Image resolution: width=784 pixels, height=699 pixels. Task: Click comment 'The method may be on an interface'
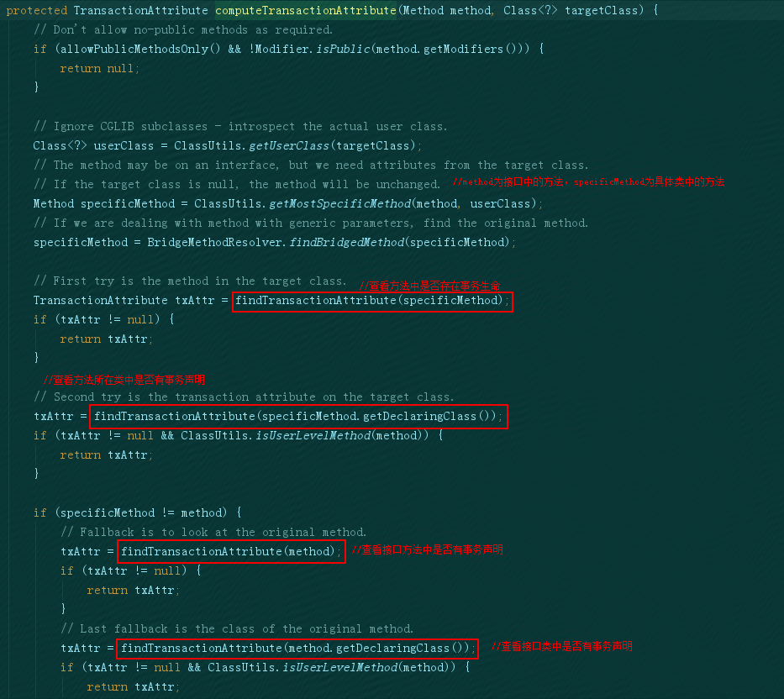coord(311,165)
